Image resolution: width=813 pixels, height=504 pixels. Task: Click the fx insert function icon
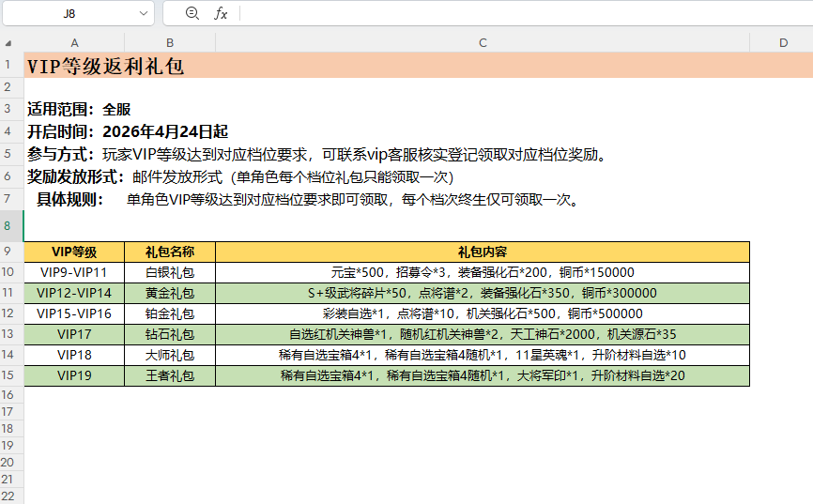[x=221, y=13]
